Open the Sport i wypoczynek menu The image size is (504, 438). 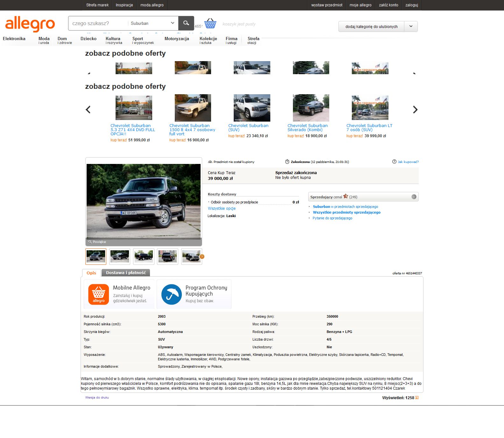point(143,40)
